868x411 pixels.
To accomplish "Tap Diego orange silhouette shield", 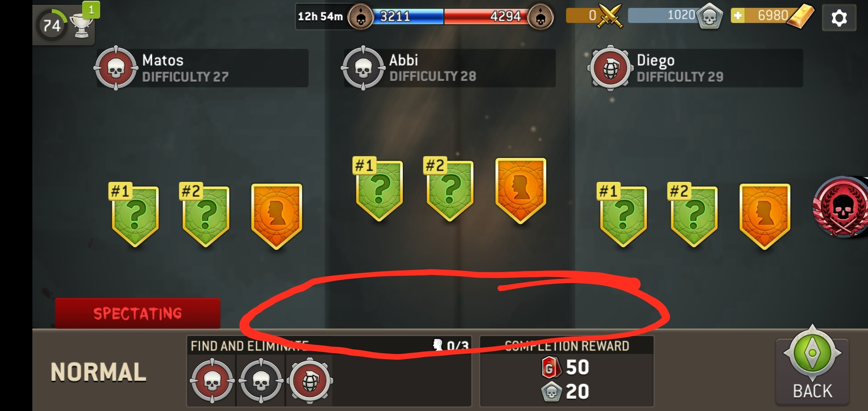I will 765,216.
